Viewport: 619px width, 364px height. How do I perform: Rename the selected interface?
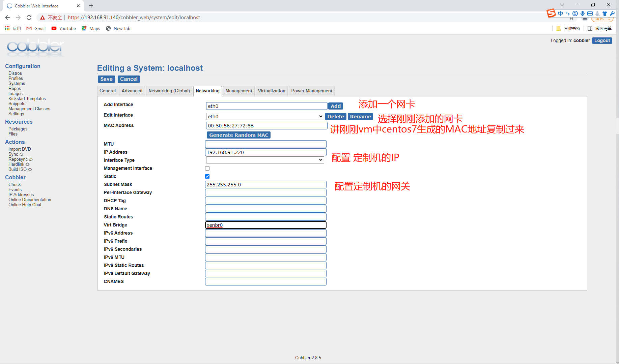point(360,116)
